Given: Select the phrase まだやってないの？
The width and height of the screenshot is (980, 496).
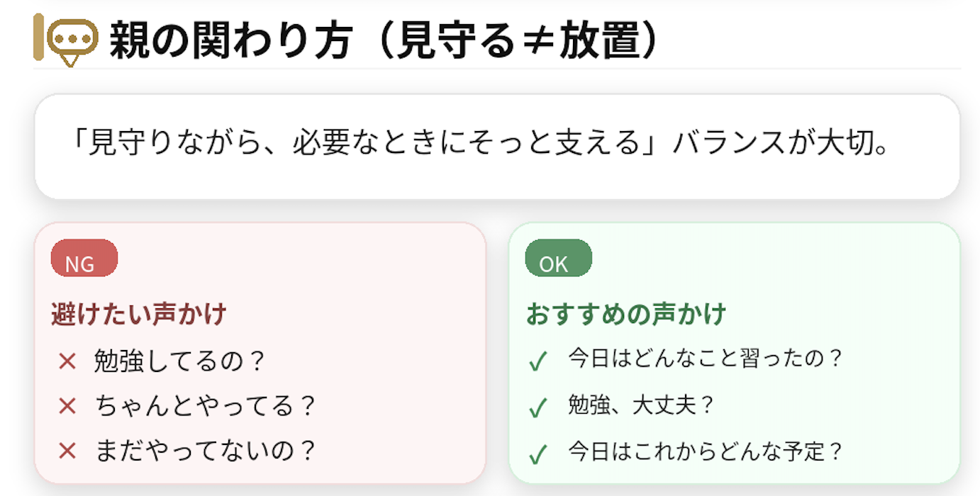Looking at the screenshot, I should (x=204, y=450).
